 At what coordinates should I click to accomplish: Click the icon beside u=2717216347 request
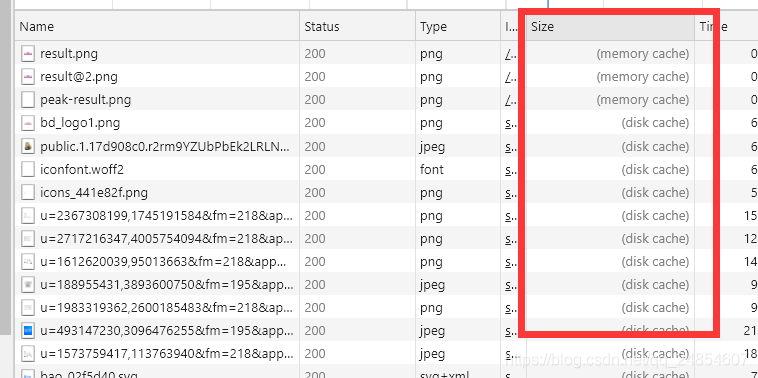tap(28, 239)
